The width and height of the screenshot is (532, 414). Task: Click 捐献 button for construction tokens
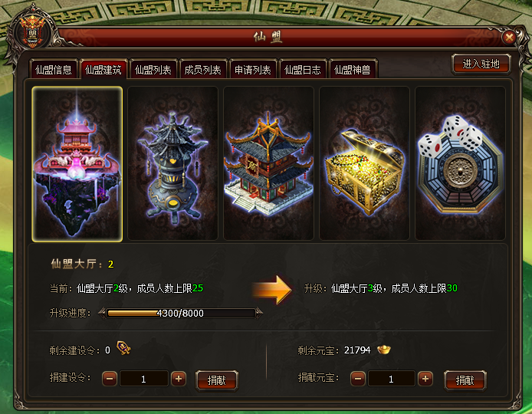[x=217, y=380]
